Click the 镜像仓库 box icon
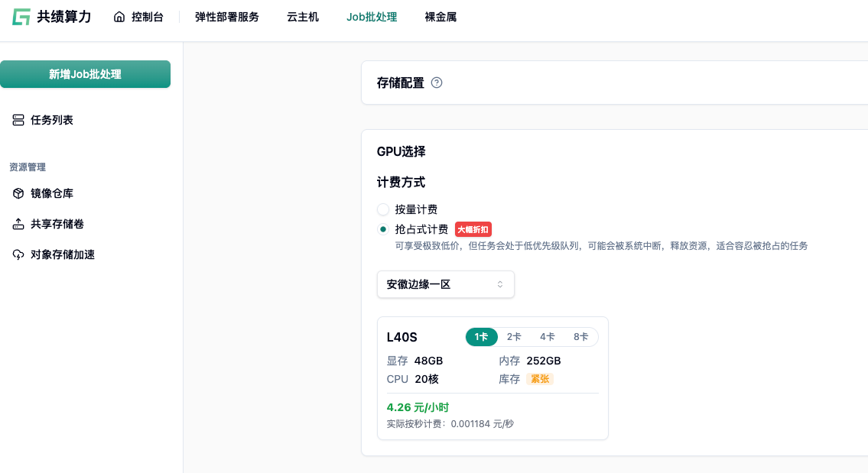The width and height of the screenshot is (868, 473). coord(18,193)
